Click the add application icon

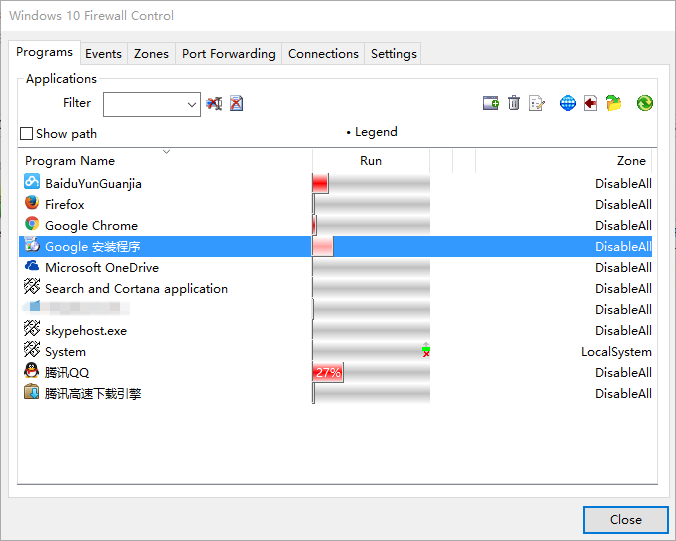pyautogui.click(x=491, y=103)
